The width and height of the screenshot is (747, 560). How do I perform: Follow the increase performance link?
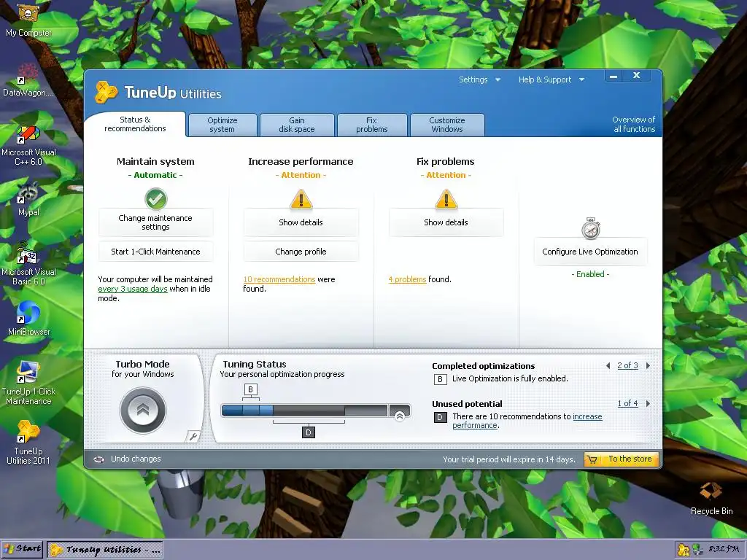[x=527, y=421]
